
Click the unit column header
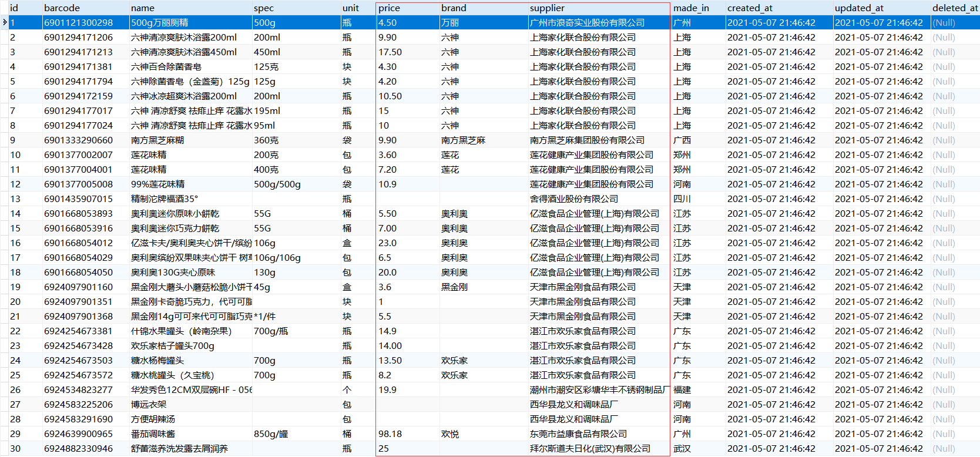click(358, 8)
